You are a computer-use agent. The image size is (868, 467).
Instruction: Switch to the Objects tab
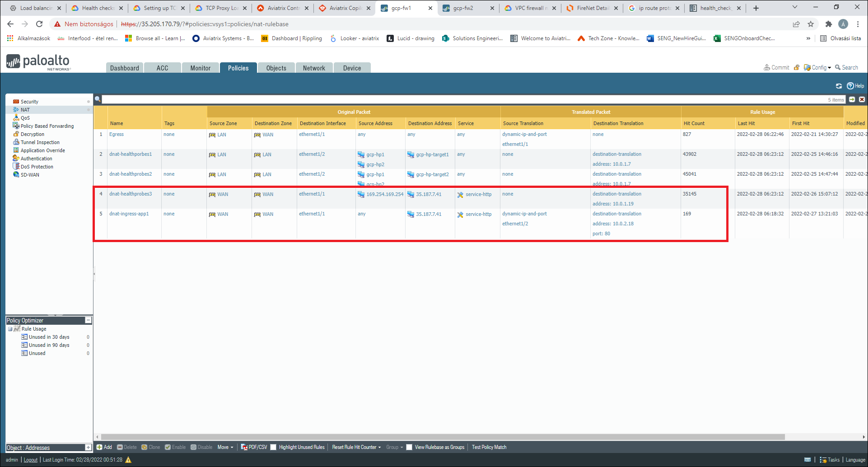point(276,68)
